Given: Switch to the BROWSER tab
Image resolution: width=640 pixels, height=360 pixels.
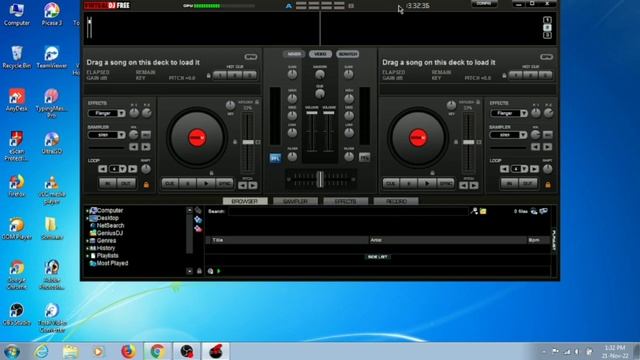Looking at the screenshot, I should pyautogui.click(x=245, y=201).
